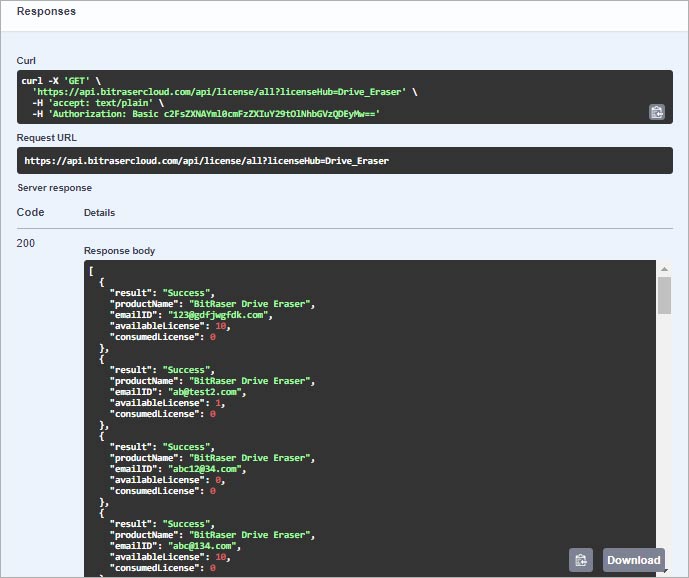Click the 'accept: text/plain' header line
689x578 pixels.
point(98,103)
